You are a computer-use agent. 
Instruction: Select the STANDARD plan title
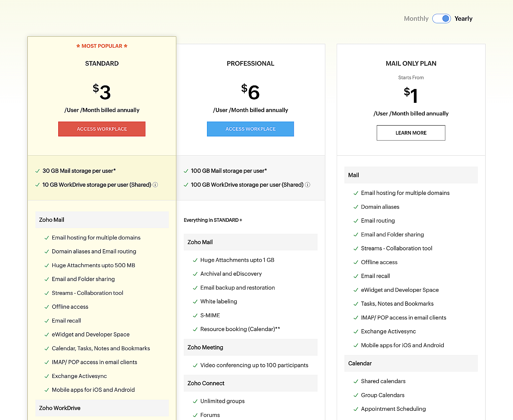[102, 63]
